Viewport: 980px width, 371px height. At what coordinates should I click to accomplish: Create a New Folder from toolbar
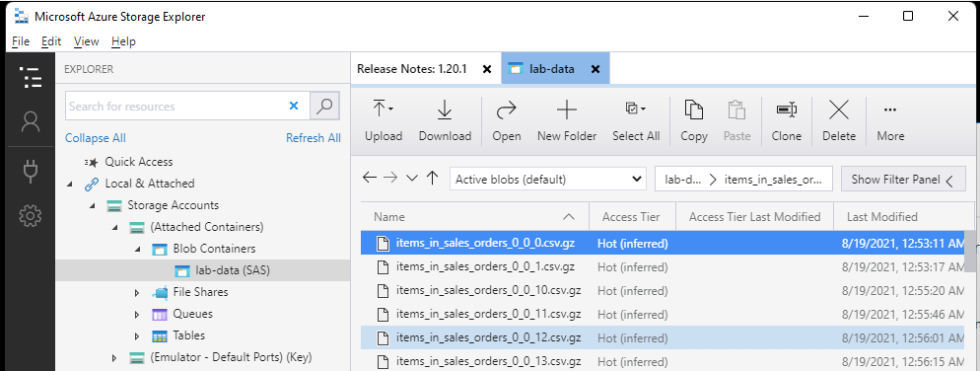pyautogui.click(x=567, y=120)
